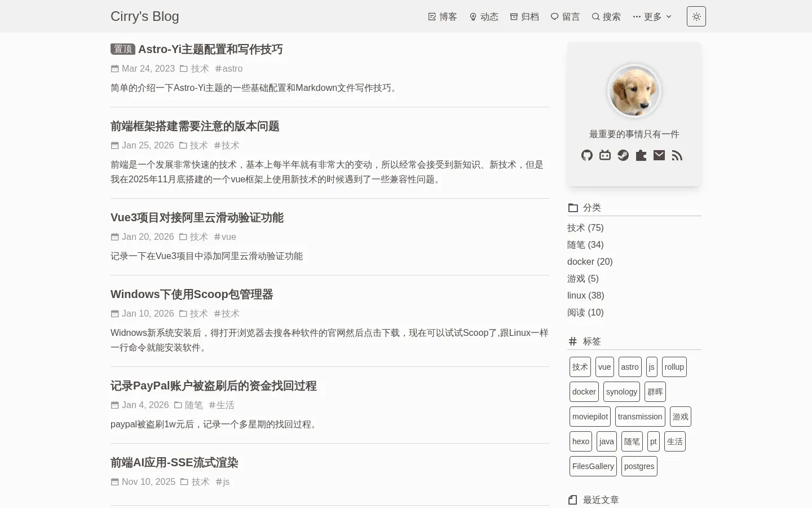This screenshot has height=508, width=812.
Task: Click the Cirry's Blog site title
Action: (145, 16)
